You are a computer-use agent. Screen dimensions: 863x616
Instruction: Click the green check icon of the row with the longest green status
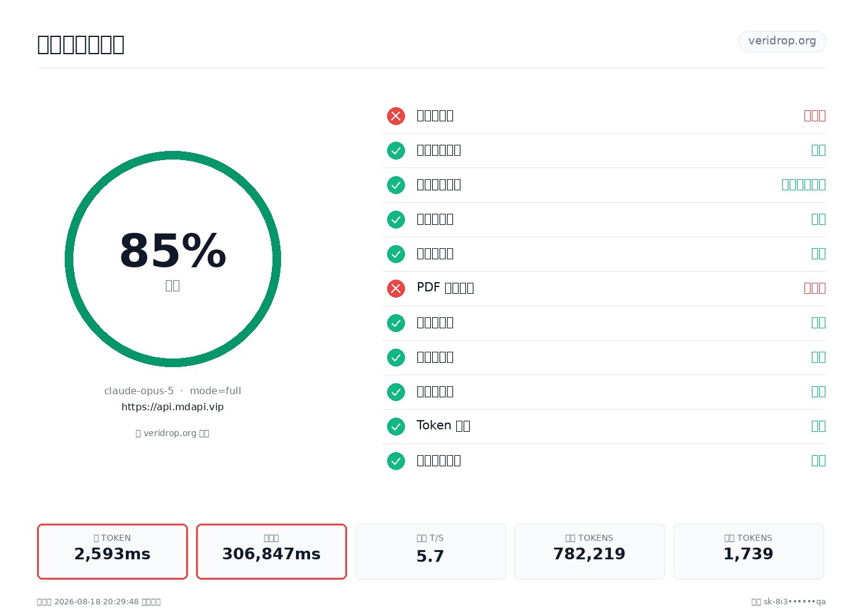(x=396, y=185)
